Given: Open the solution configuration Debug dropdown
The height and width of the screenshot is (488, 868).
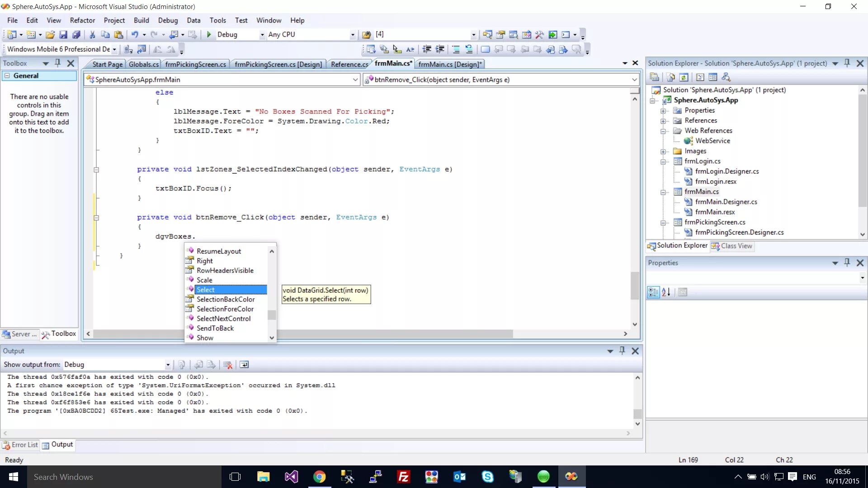Looking at the screenshot, I should [262, 35].
